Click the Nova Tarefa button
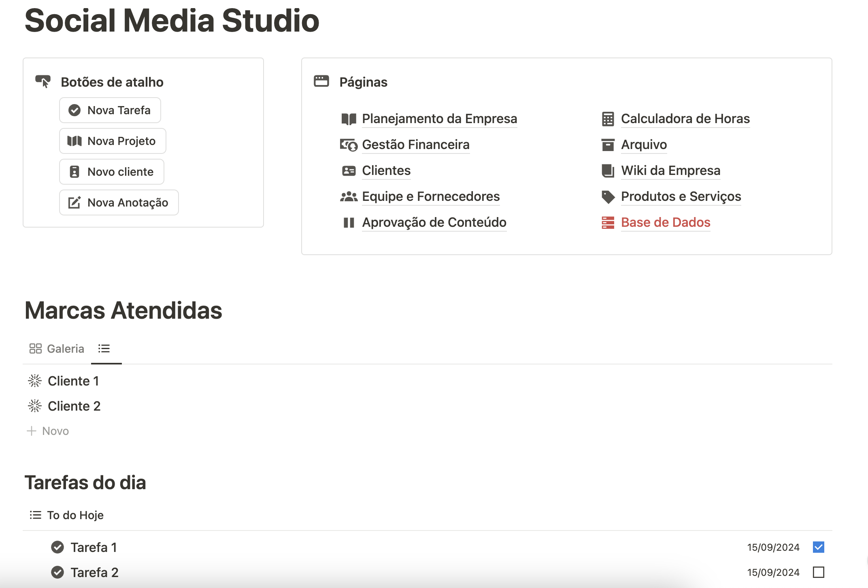The height and width of the screenshot is (588, 868). coord(110,110)
